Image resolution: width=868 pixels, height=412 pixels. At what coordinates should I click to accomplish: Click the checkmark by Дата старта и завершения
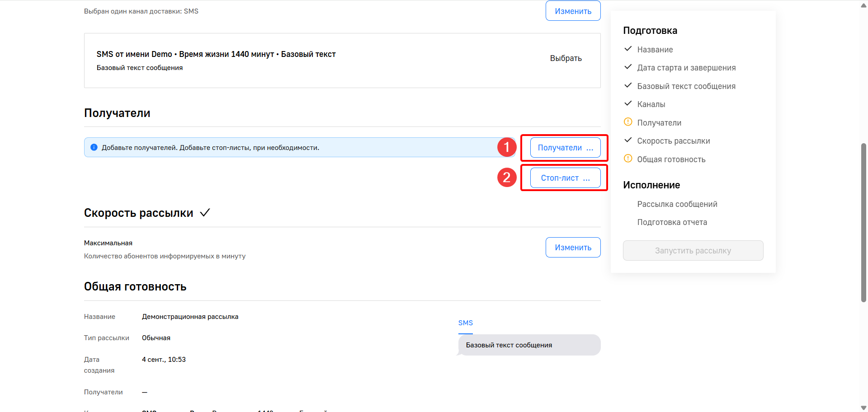coord(628,67)
